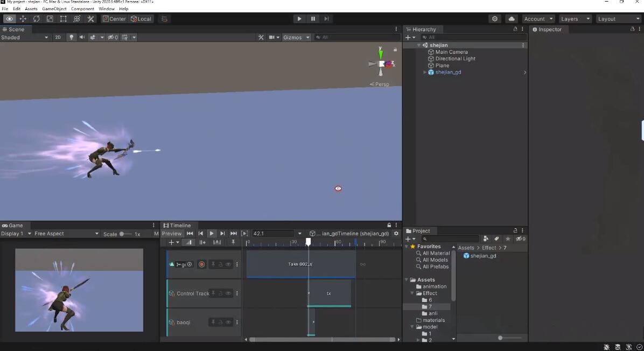The height and width of the screenshot is (351, 644).
Task: Select the Scale tool
Action: (x=50, y=19)
